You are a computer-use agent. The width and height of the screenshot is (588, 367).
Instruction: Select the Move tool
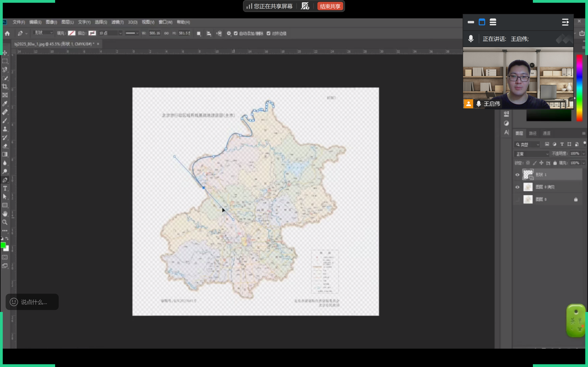click(x=5, y=53)
